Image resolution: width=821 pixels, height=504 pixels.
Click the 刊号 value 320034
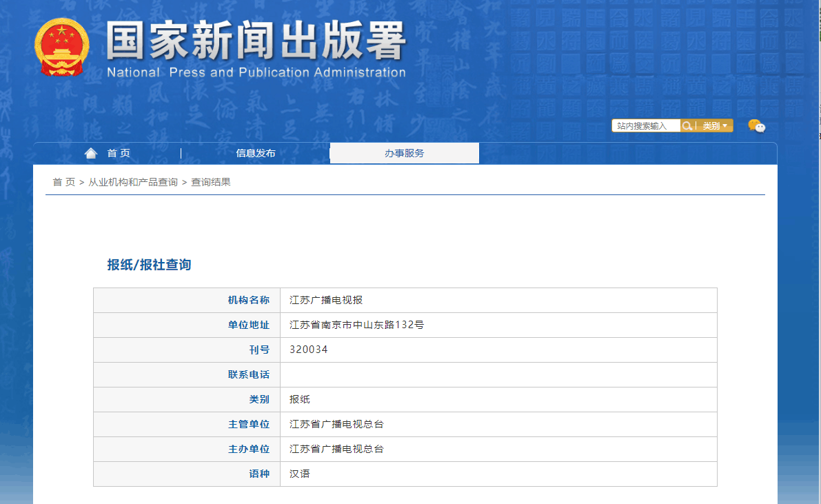click(309, 350)
